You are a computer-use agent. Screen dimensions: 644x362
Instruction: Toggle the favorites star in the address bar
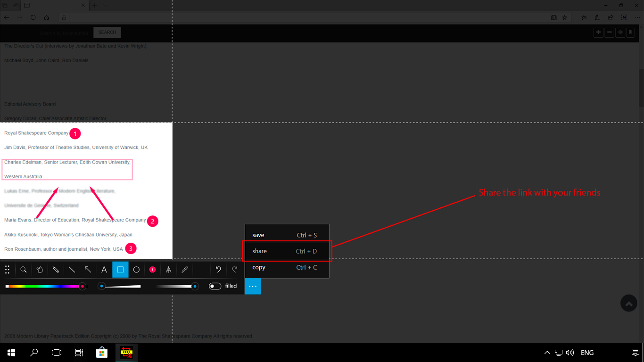565,17
